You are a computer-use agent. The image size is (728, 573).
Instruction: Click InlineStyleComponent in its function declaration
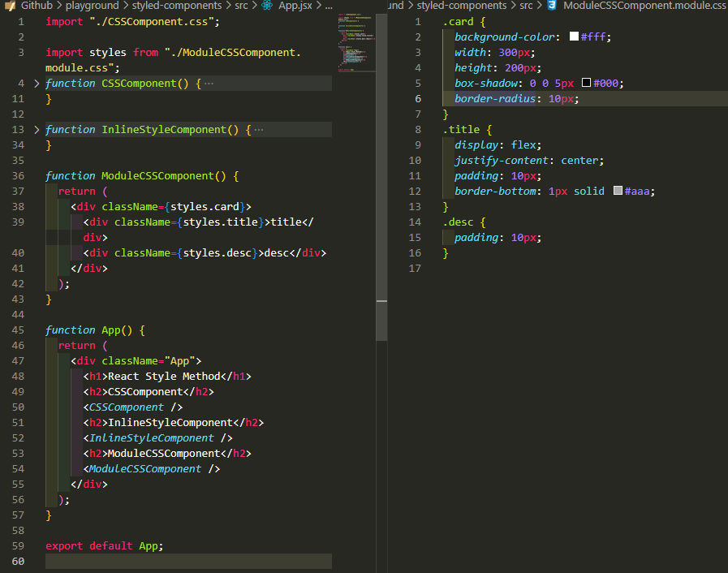(165, 130)
